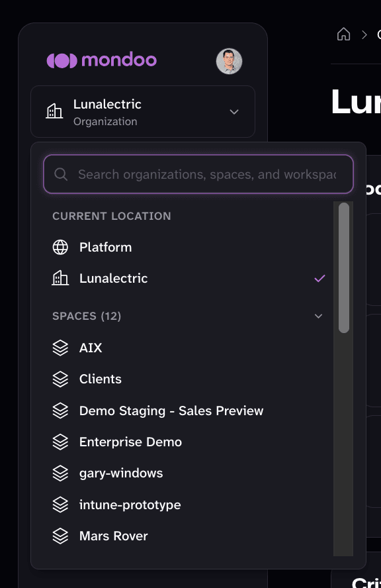This screenshot has height=588, width=381.
Task: Click the layers icon beside Demo Staging
Action: pos(60,411)
